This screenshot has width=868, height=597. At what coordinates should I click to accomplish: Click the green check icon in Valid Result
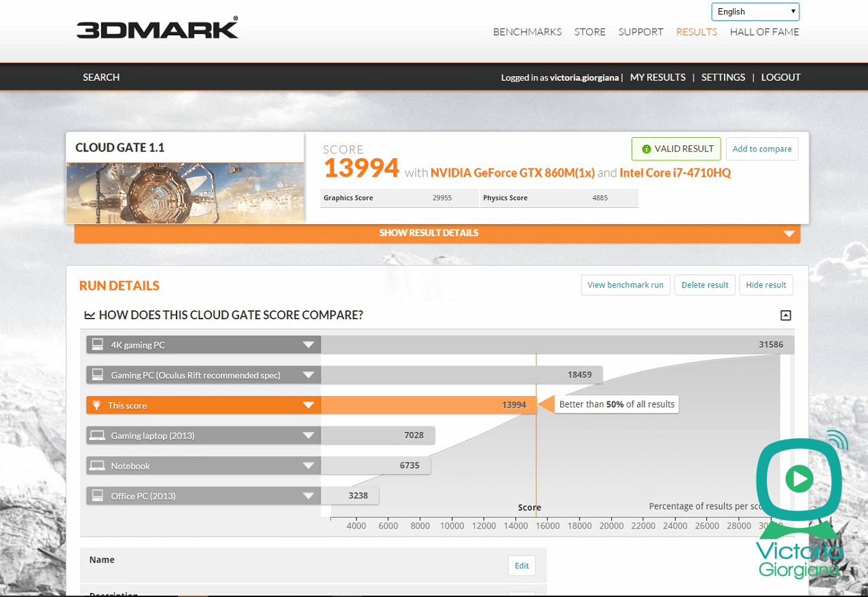(646, 149)
